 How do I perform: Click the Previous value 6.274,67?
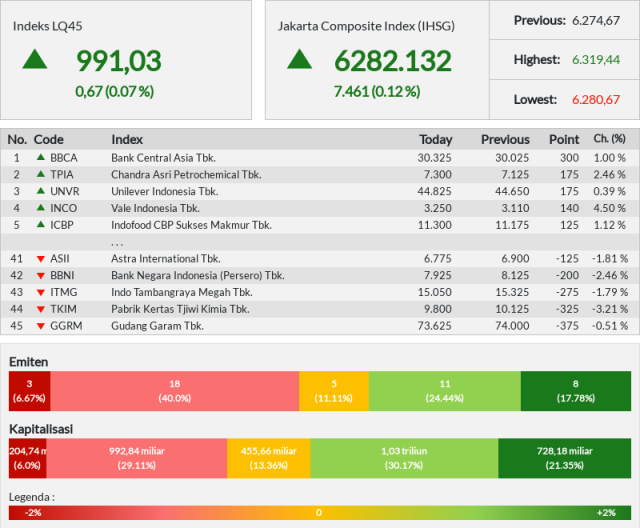[x=596, y=20]
